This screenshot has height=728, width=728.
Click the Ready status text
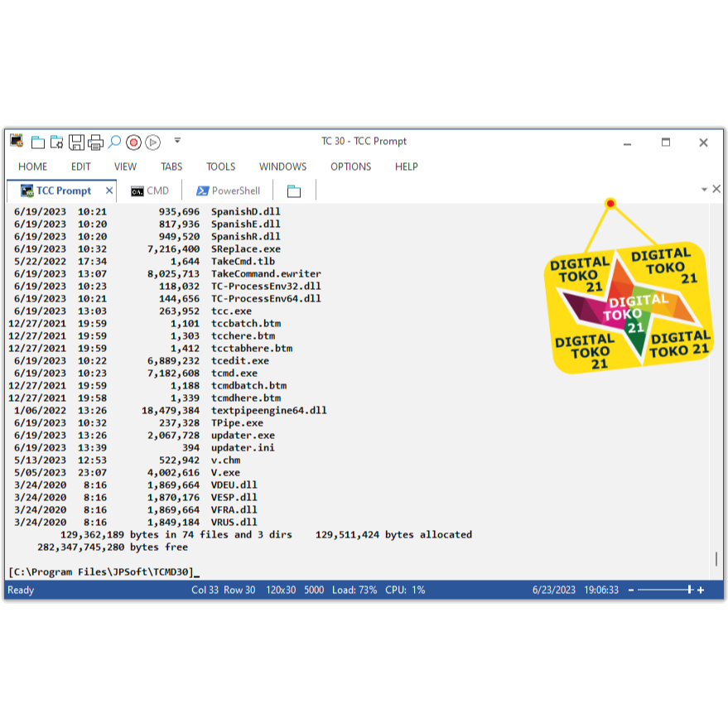pyautogui.click(x=21, y=591)
